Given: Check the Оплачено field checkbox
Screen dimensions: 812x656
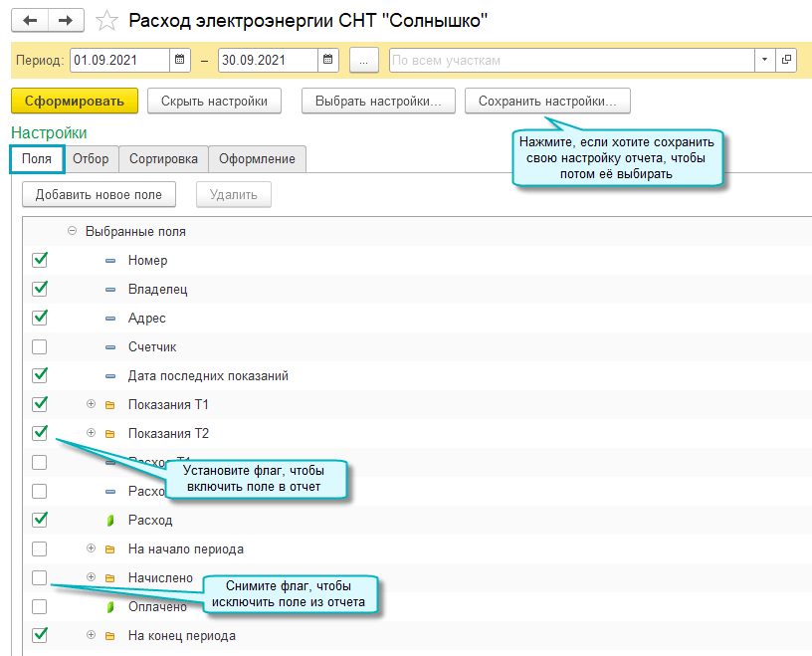Looking at the screenshot, I should click(x=40, y=606).
